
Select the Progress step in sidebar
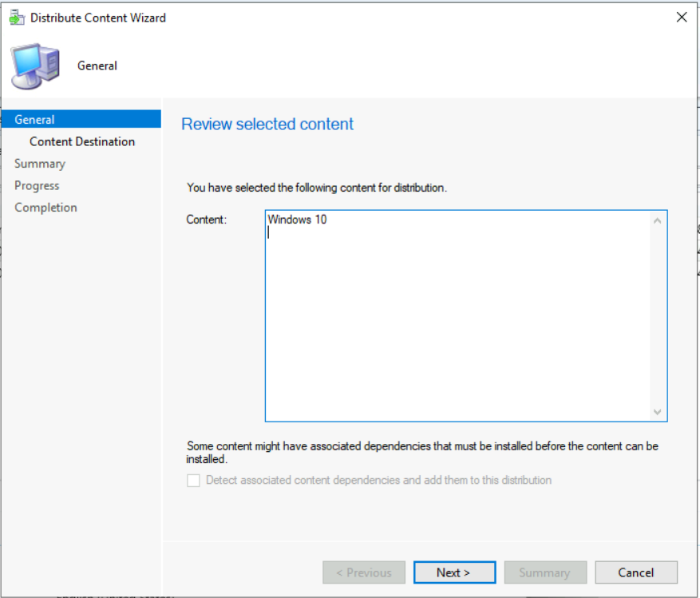point(37,185)
